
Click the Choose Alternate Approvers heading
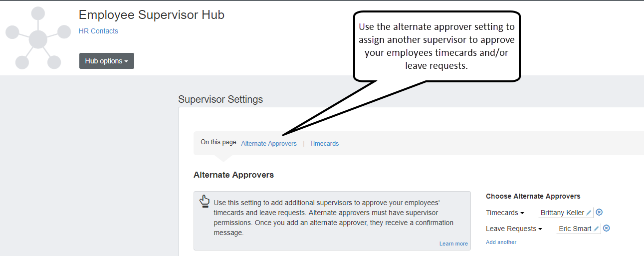pos(533,196)
